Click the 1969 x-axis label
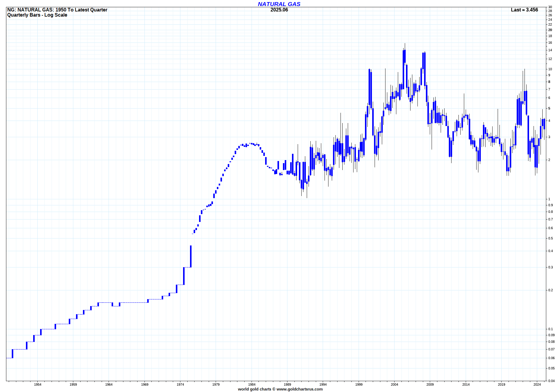Viewport: 558px width, 392px height. point(145,384)
